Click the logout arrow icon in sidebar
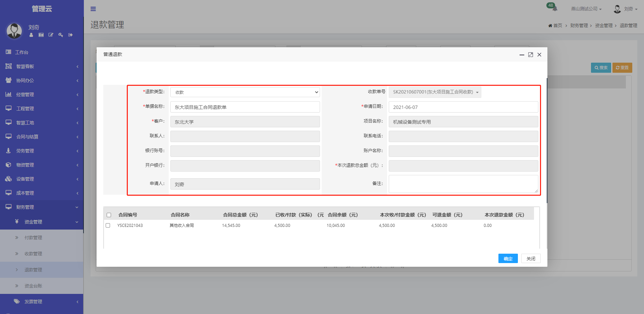644x314 pixels. [x=70, y=35]
